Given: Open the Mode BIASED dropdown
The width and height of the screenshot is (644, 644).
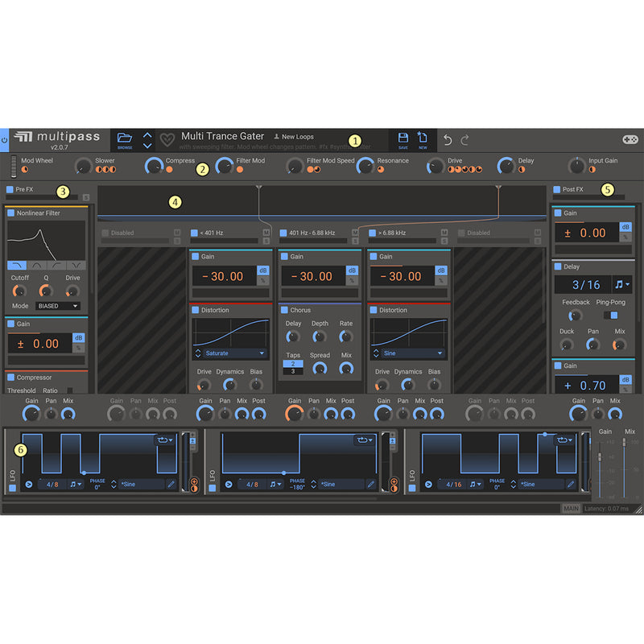Looking at the screenshot, I should coord(57,306).
